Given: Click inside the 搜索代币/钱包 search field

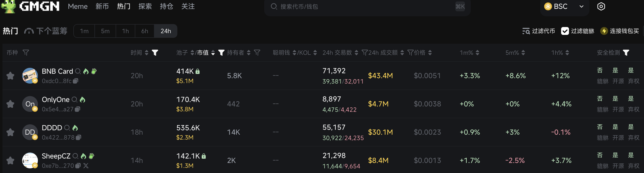Looking at the screenshot, I should click(350, 7).
